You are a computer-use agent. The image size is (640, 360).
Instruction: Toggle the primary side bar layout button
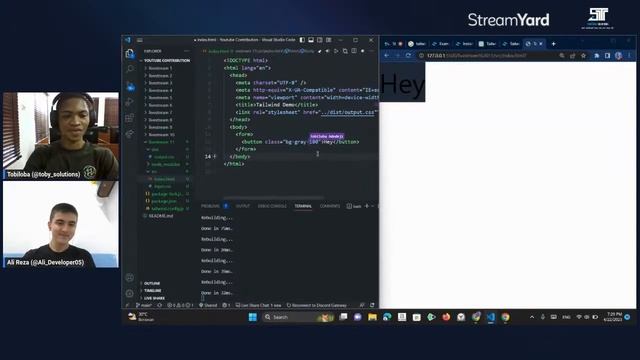pos(302,40)
